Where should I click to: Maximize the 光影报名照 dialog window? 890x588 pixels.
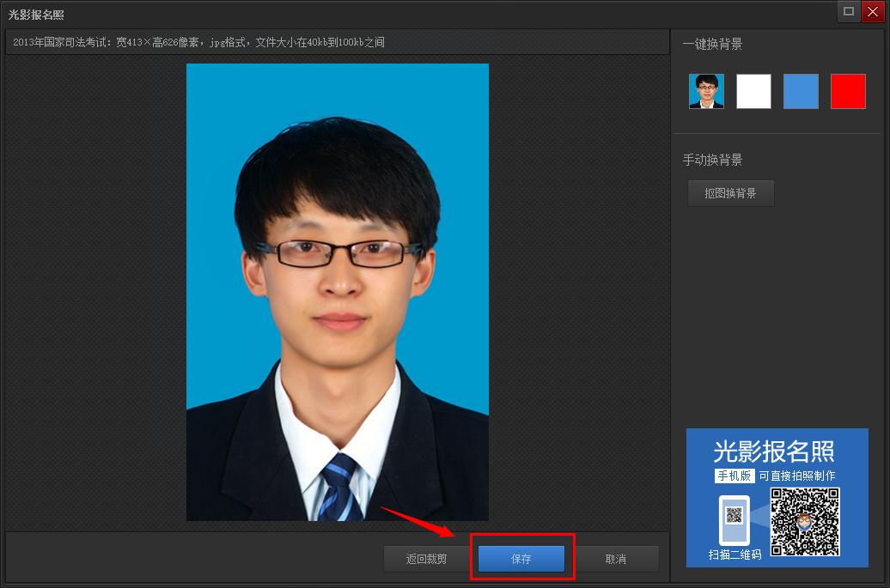click(x=849, y=11)
